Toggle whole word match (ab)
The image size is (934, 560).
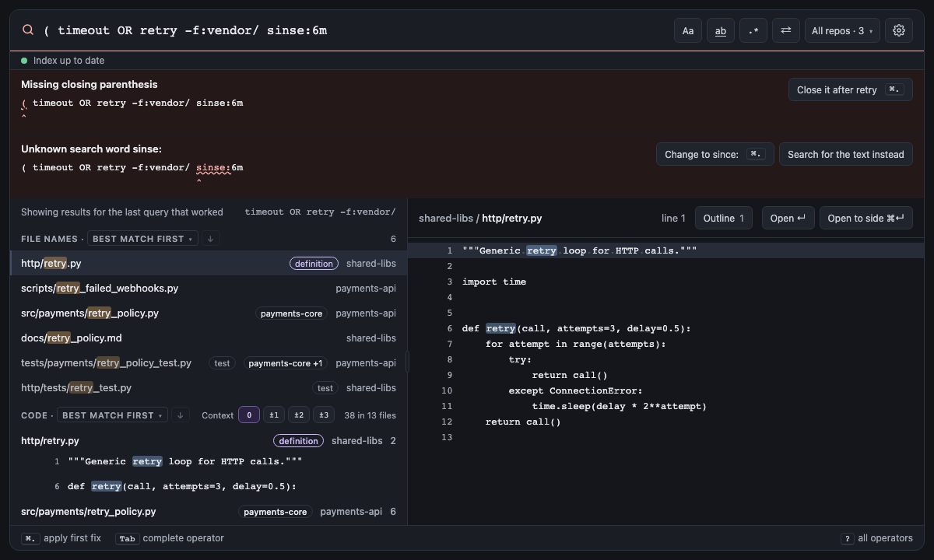721,30
